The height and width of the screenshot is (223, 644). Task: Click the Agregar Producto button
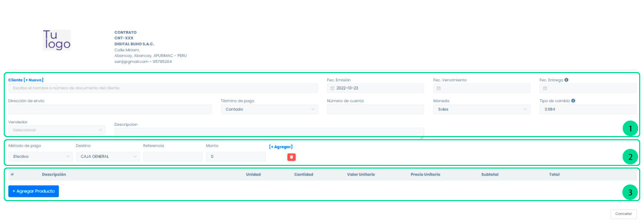[34, 191]
